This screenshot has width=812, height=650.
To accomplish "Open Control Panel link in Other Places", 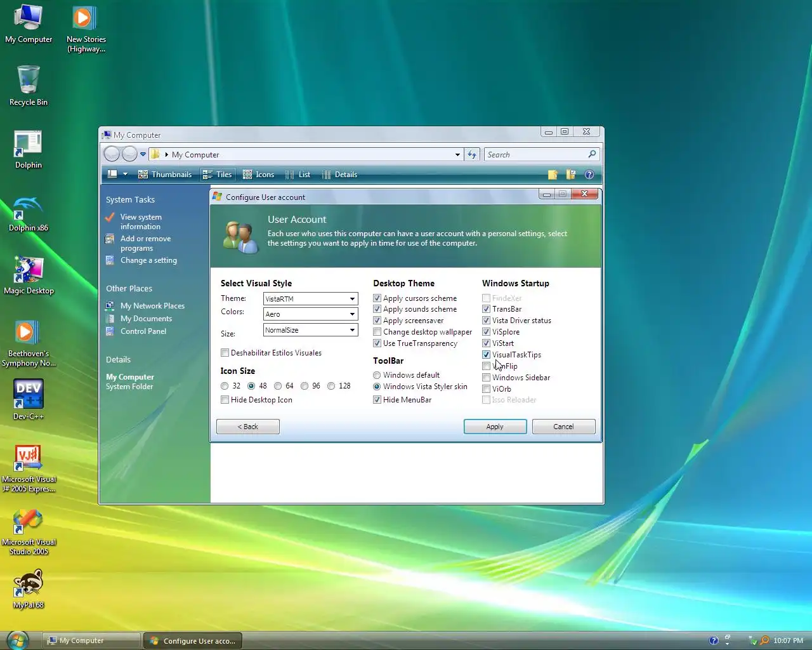I will [143, 331].
